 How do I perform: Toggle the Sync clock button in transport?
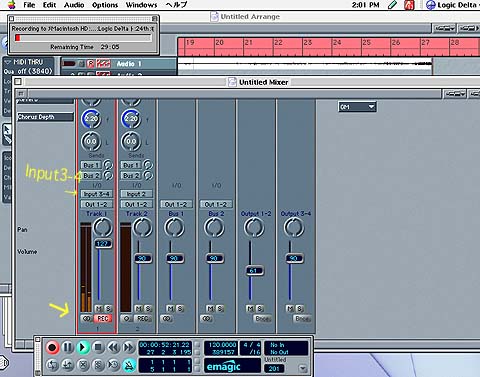click(x=114, y=365)
